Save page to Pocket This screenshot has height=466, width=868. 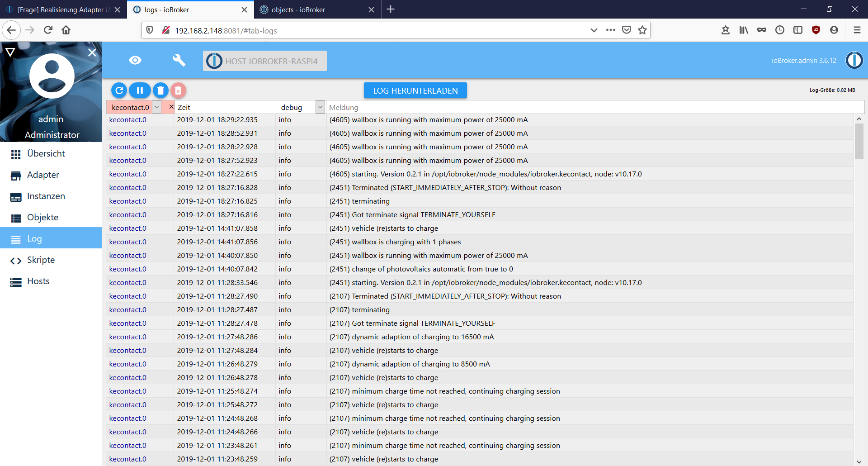coord(627,30)
